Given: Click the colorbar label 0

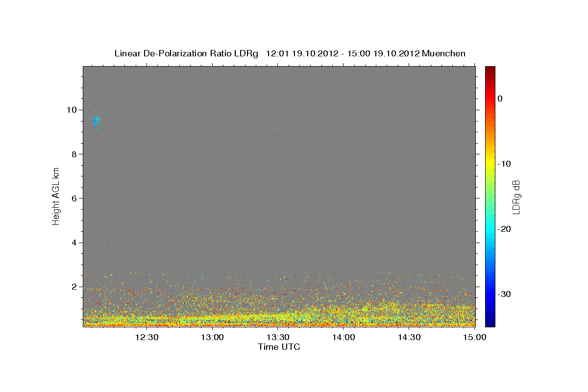Looking at the screenshot, I should pyautogui.click(x=500, y=98).
